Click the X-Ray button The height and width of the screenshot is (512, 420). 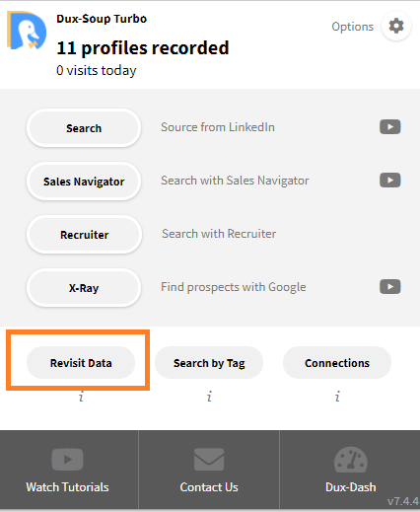tap(84, 288)
